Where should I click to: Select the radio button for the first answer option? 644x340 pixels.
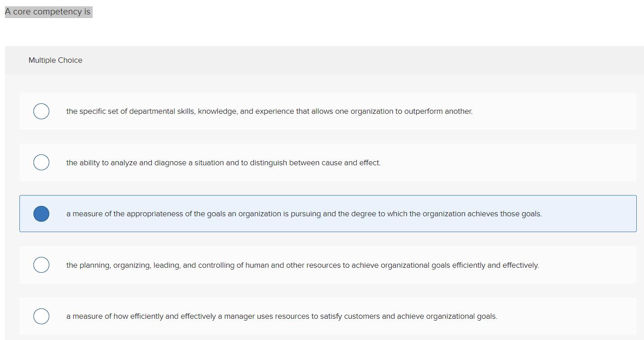(41, 111)
